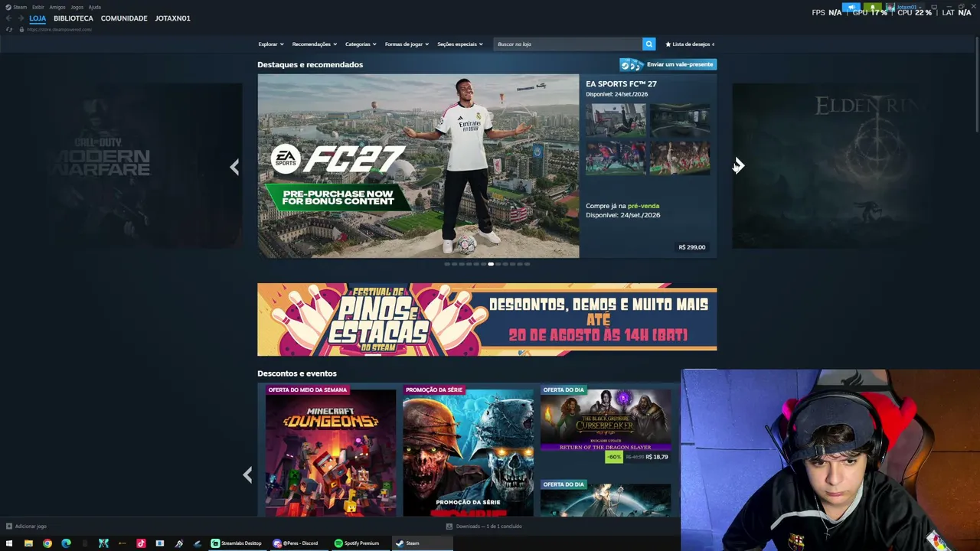Open Downloads status at the bottom
980x551 pixels.
click(484, 527)
